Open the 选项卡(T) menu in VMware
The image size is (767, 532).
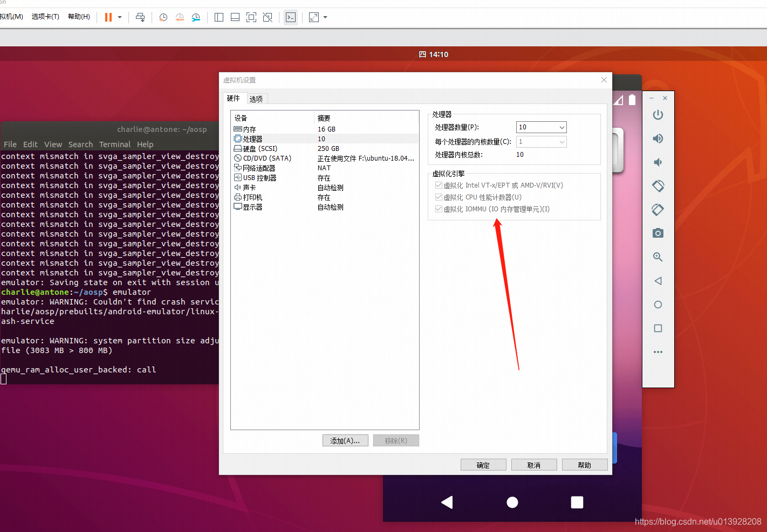[45, 17]
